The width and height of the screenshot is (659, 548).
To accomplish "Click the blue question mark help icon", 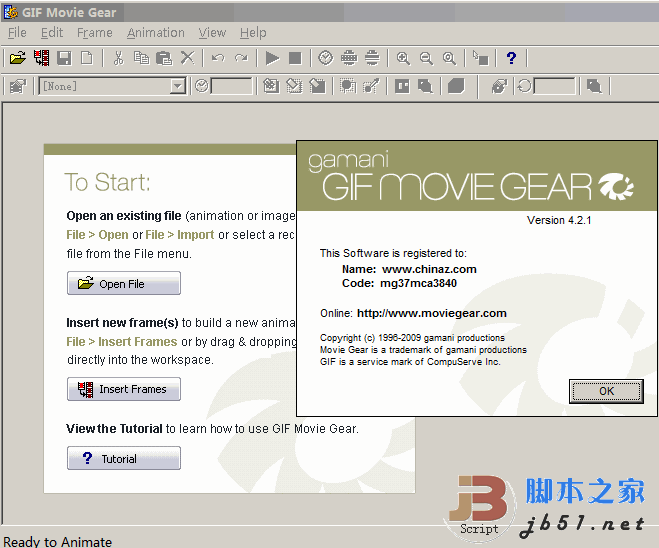I will coord(511,58).
